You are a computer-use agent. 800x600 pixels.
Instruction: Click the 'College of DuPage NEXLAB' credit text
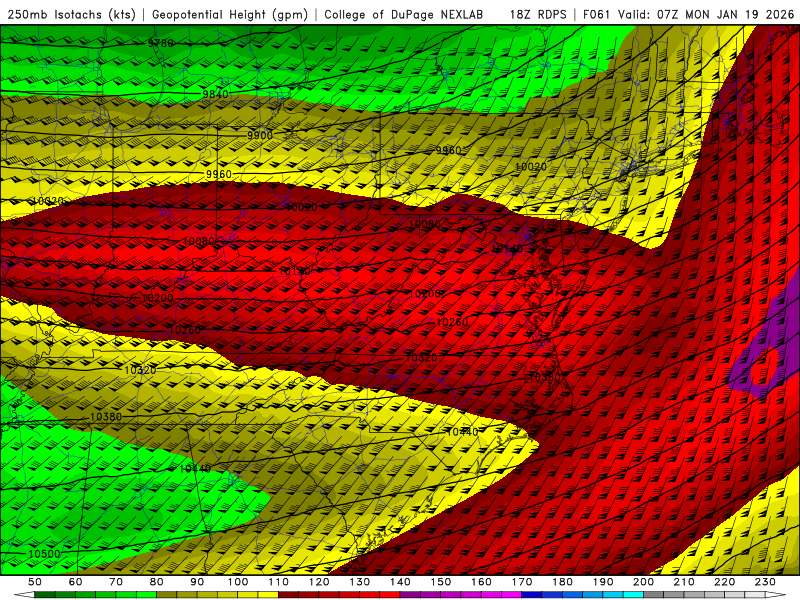coord(404,15)
